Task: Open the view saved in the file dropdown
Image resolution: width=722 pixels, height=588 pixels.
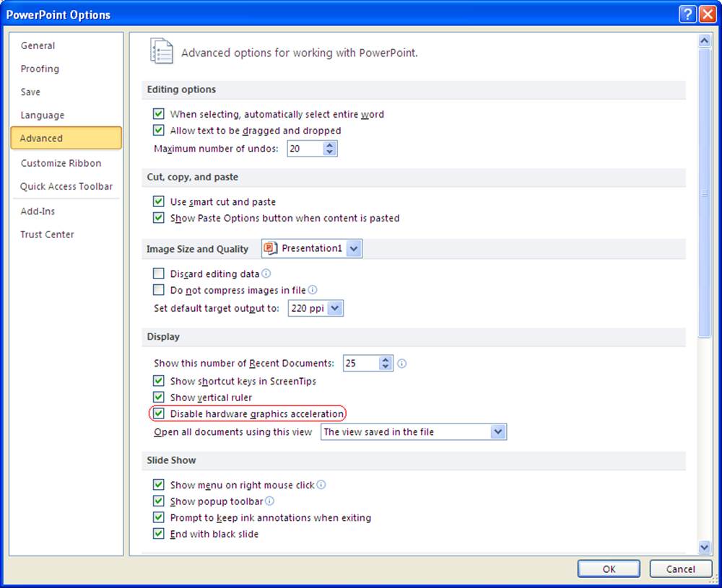Action: click(x=497, y=431)
